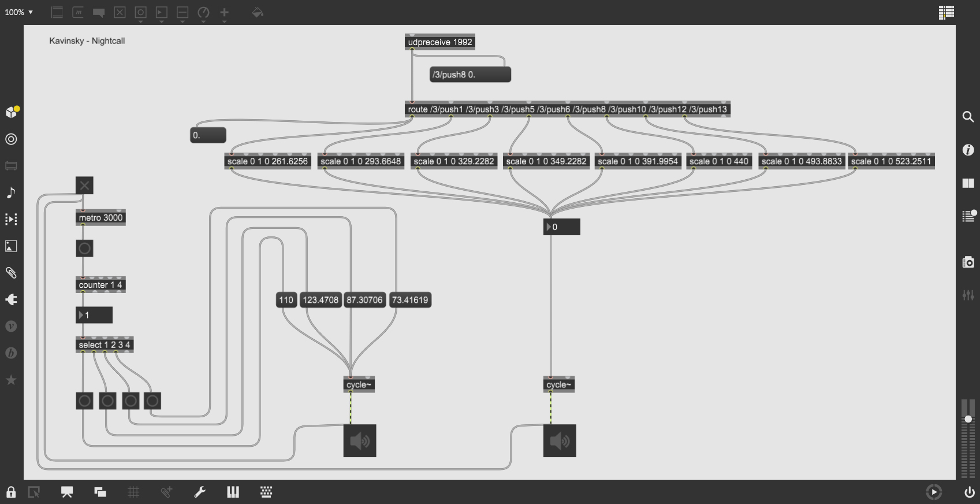980x504 pixels.
Task: Open the matrix grid icon in bottom toolbar
Action: click(266, 492)
